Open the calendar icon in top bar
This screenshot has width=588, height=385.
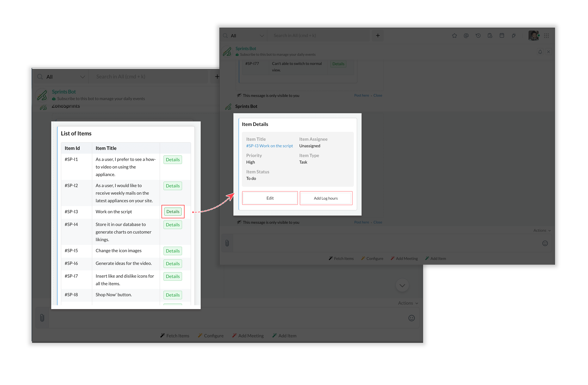pos(502,36)
